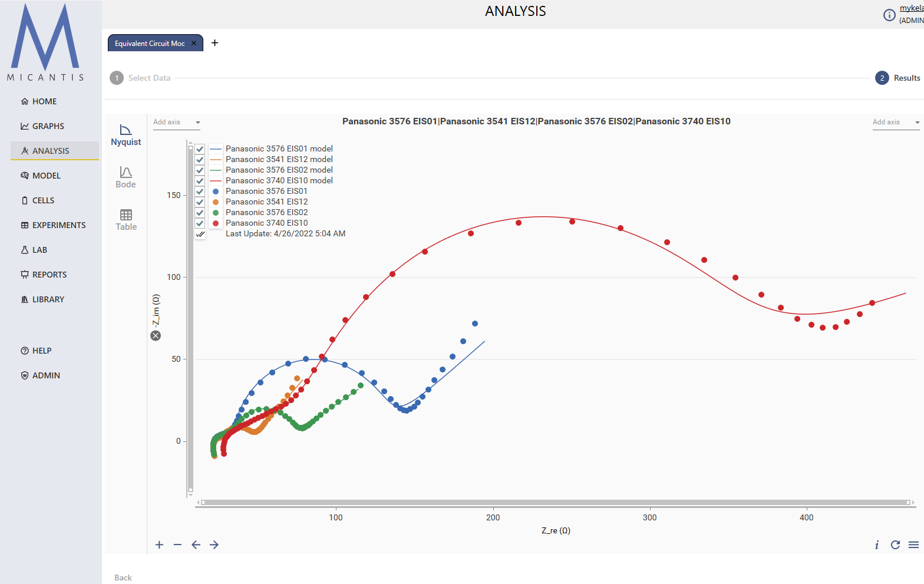Open the right Add axis dropdown

click(x=896, y=123)
